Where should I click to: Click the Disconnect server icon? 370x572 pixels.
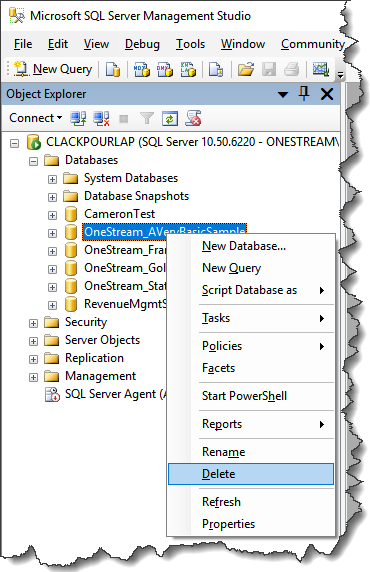[101, 118]
